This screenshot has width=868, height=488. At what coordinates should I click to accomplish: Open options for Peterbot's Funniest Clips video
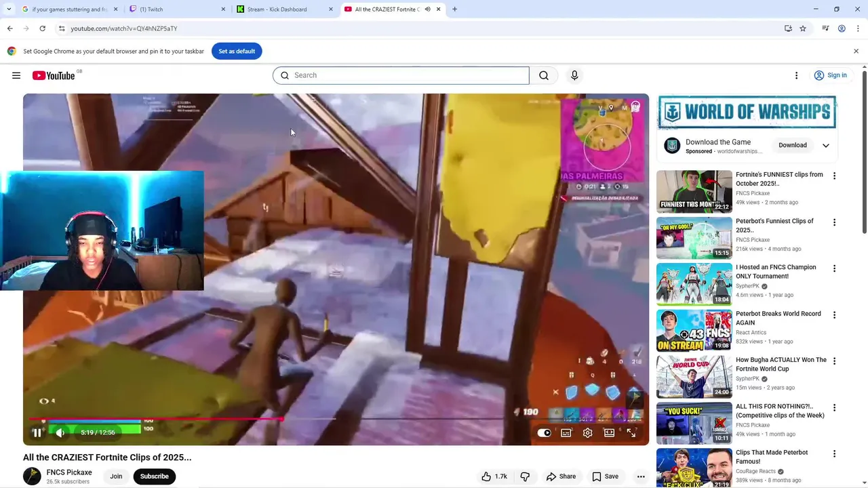834,222
